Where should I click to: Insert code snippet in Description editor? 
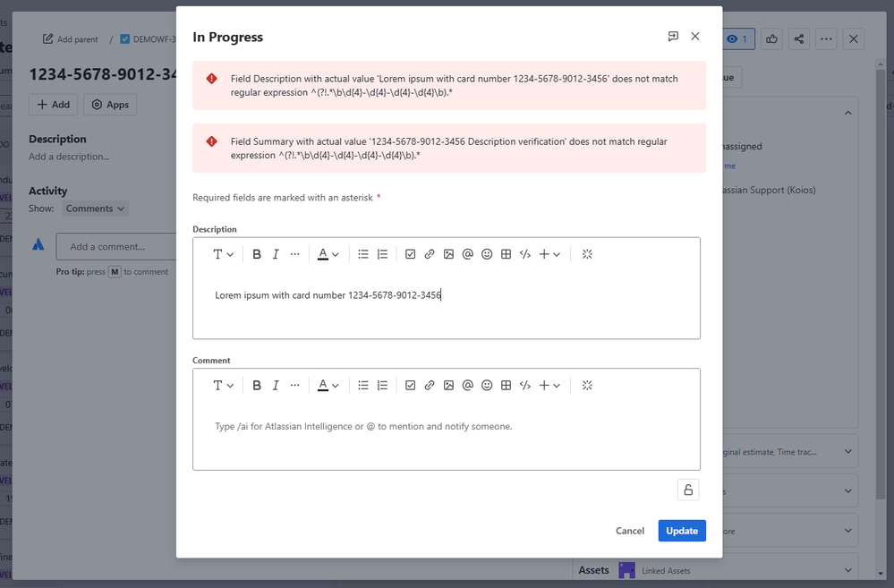point(525,254)
